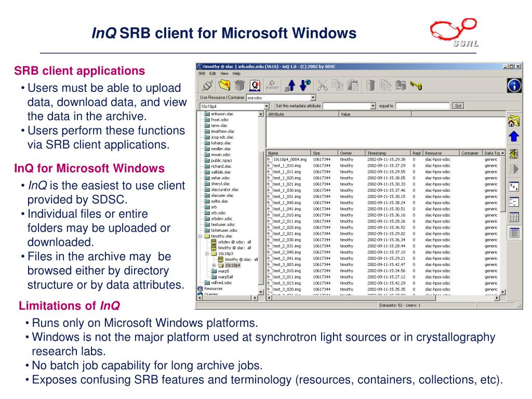Click the new collection folder icon

point(224,85)
